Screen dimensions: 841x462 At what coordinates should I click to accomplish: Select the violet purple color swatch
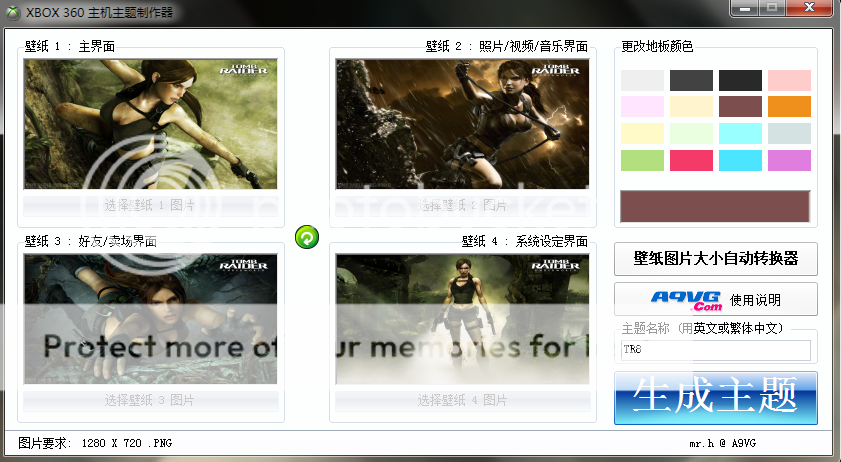click(789, 160)
